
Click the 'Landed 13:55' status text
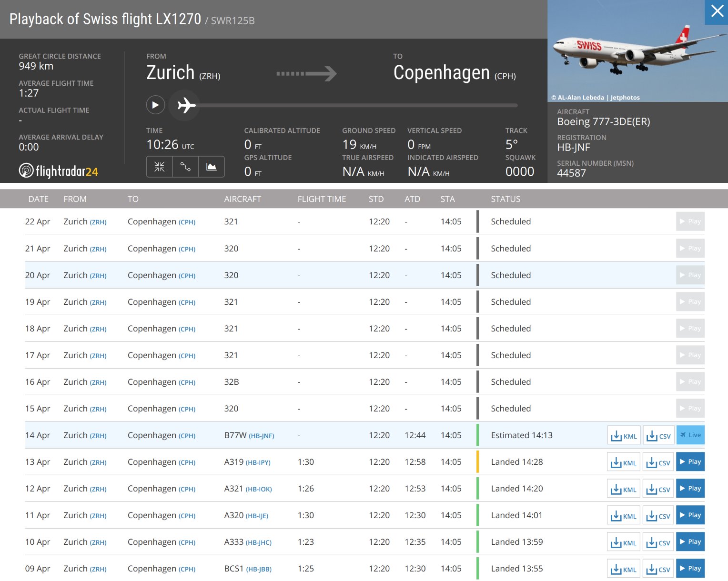(x=517, y=569)
